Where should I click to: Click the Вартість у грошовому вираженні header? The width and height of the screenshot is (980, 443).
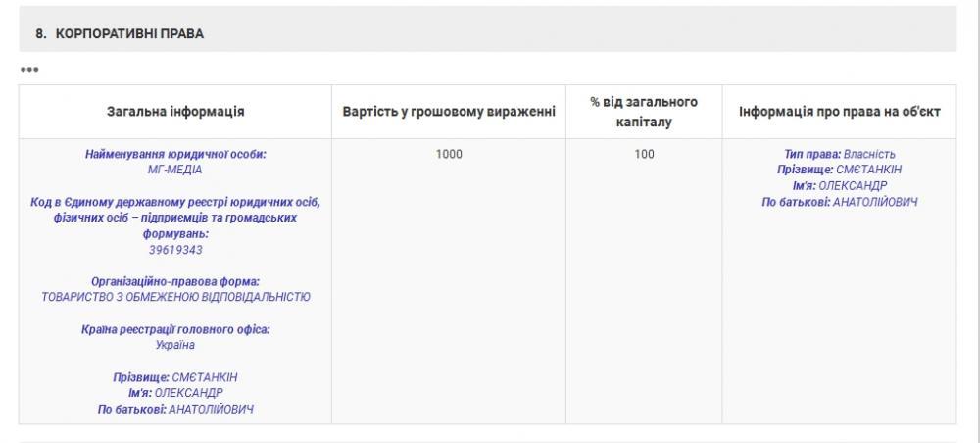tap(449, 112)
